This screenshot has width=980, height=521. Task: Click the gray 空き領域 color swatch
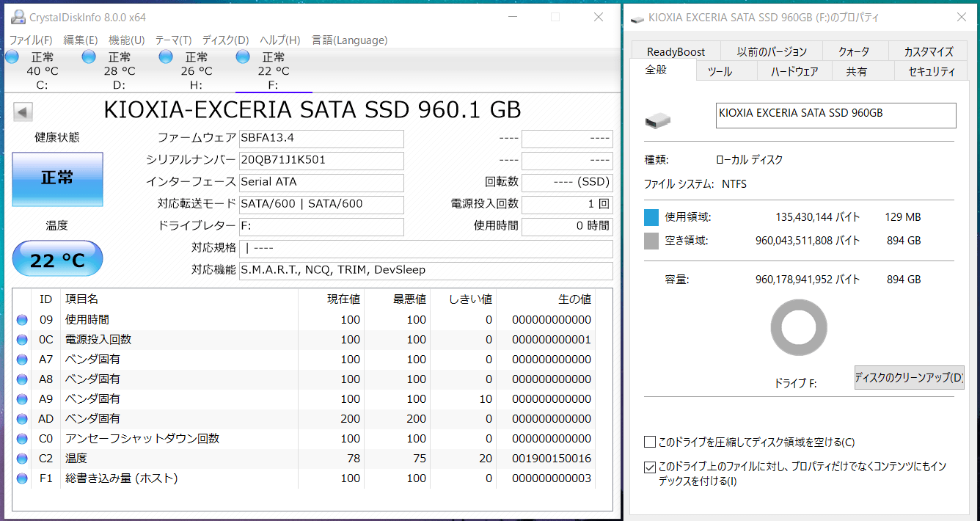651,241
